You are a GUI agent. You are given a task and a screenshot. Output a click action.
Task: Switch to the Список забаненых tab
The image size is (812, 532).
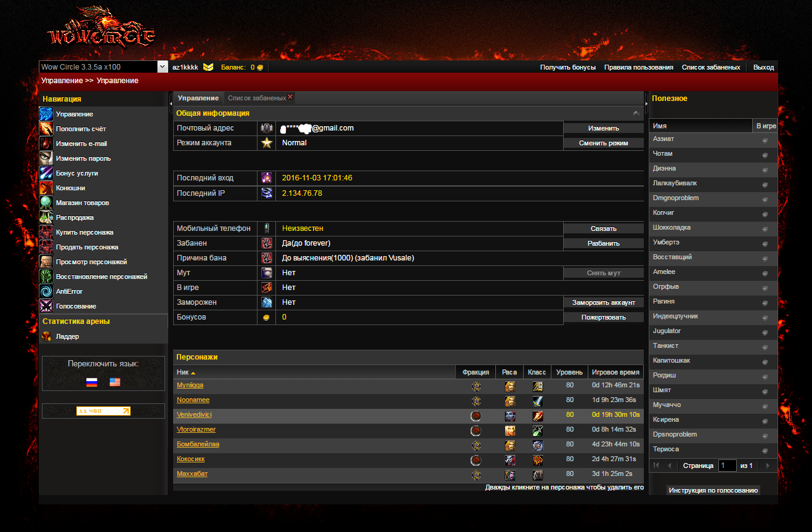pyautogui.click(x=256, y=98)
